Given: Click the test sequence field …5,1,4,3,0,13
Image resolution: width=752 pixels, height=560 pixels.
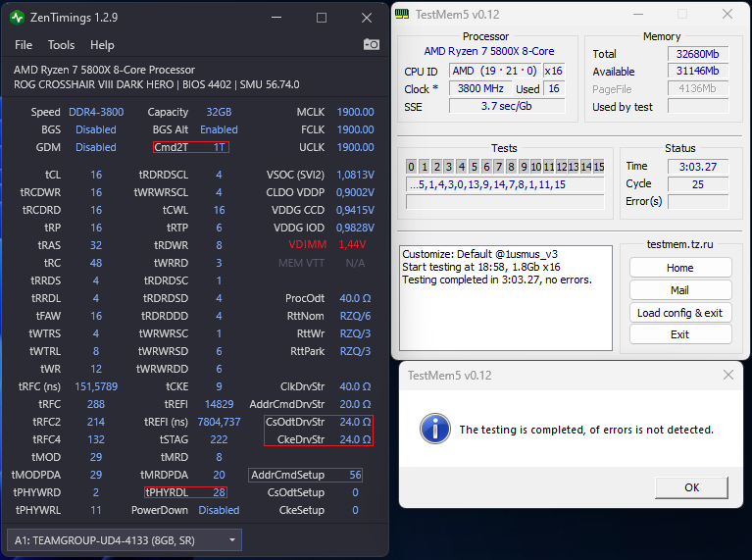Looking at the screenshot, I should coord(505,184).
